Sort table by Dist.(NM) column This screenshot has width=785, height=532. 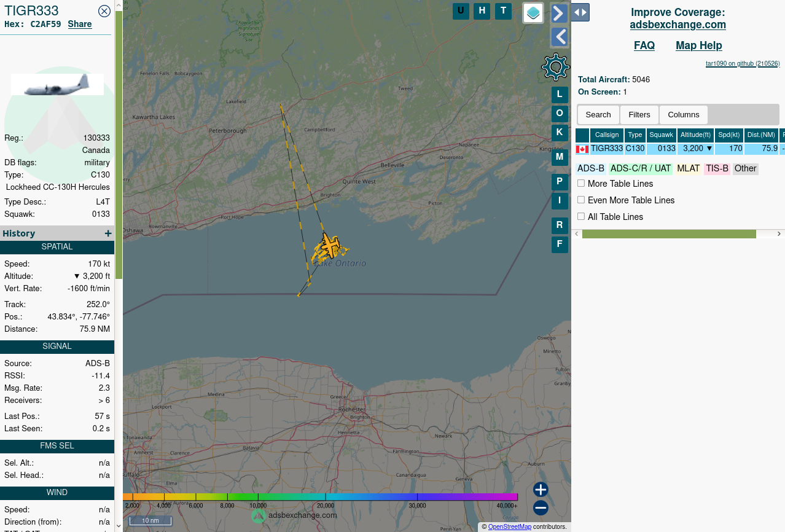[x=762, y=135]
